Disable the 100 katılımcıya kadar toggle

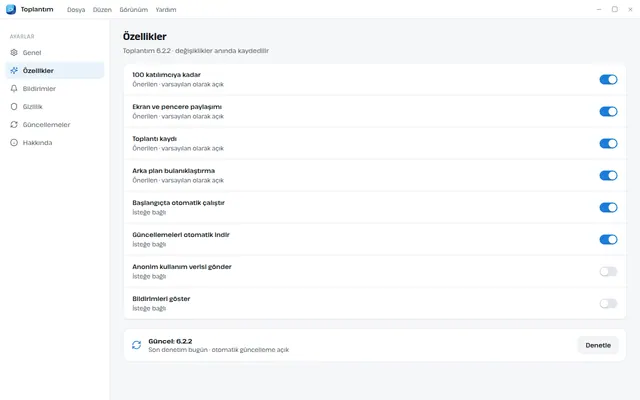608,80
